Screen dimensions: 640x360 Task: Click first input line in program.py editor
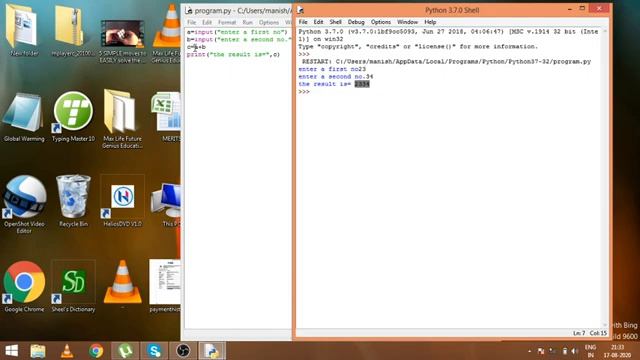[x=237, y=32]
